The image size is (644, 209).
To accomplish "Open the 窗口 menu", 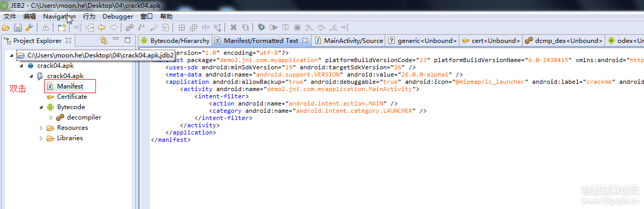I will (147, 16).
